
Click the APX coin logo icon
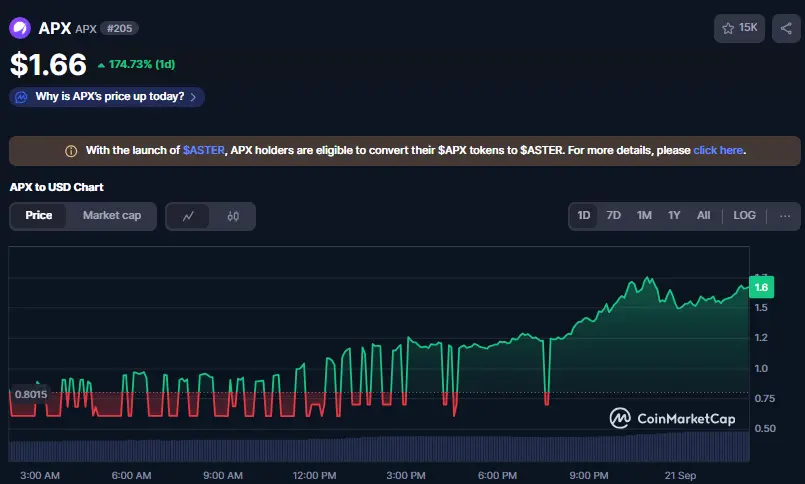20,28
